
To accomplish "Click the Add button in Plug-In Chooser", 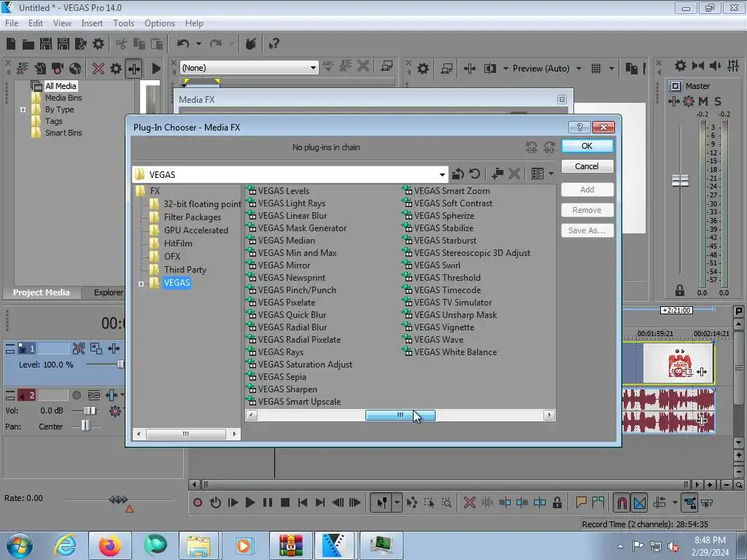I will tap(587, 190).
